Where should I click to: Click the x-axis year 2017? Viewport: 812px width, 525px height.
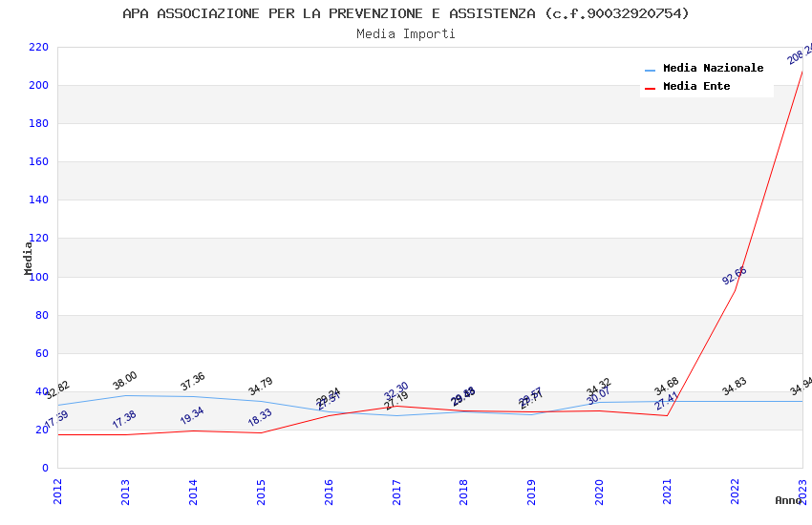396,492
